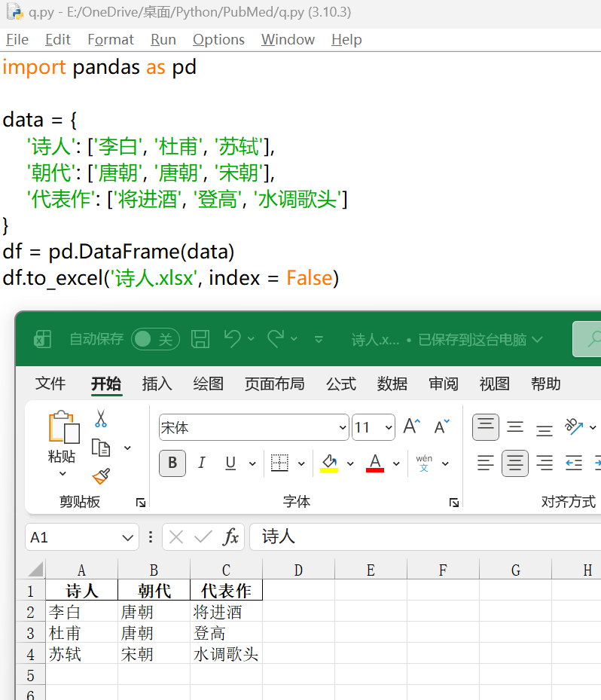Click Decrease Font Size icon
The height and width of the screenshot is (700, 601).
click(x=442, y=426)
